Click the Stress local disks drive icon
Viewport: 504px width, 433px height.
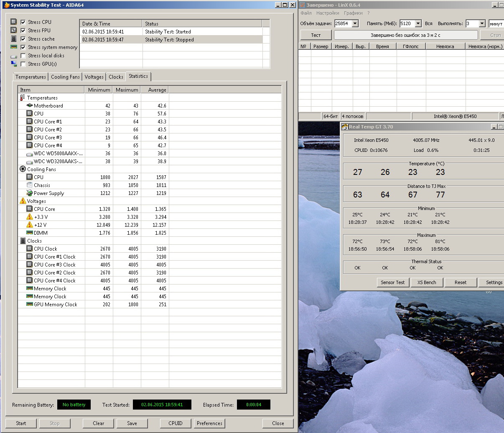pos(13,56)
